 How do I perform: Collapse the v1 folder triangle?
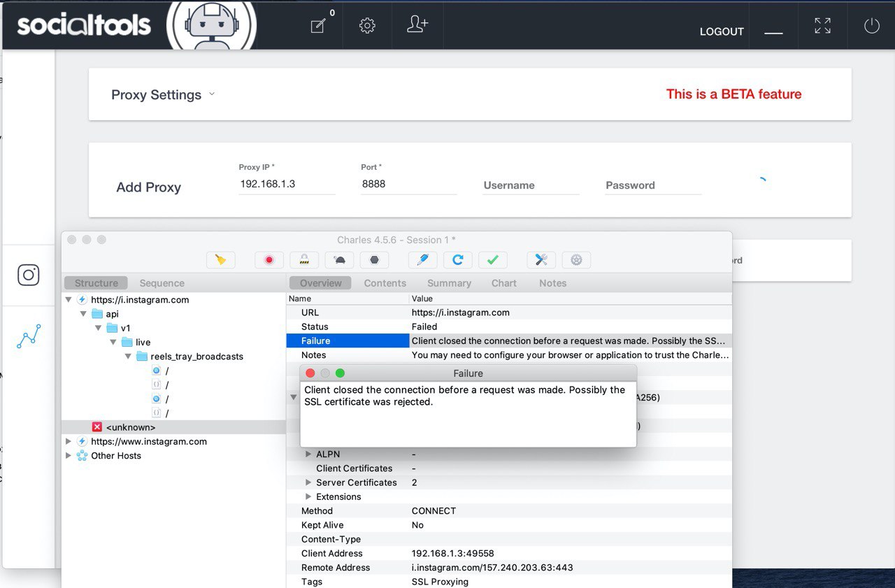[99, 328]
